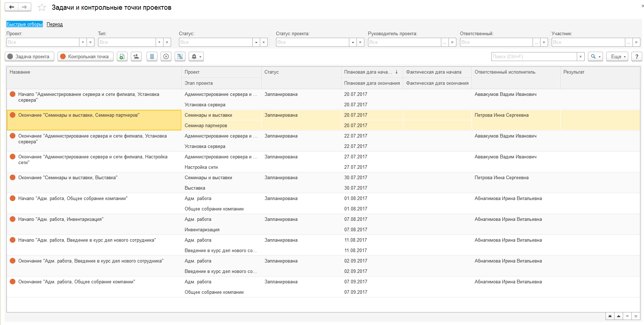The width and height of the screenshot is (644, 325).
Task: Open the Тип filter dropdown
Action: [159, 42]
